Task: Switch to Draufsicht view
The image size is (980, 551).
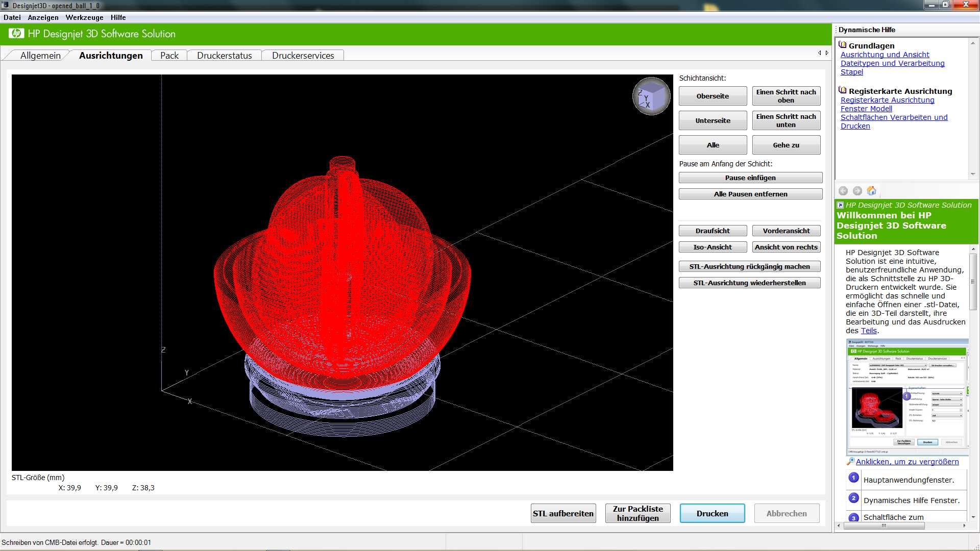Action: [x=713, y=231]
